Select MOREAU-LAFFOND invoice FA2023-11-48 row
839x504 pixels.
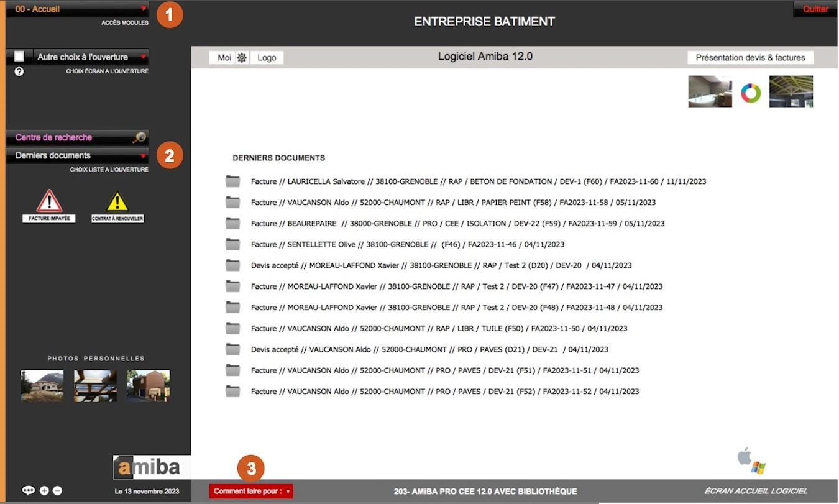(x=457, y=308)
